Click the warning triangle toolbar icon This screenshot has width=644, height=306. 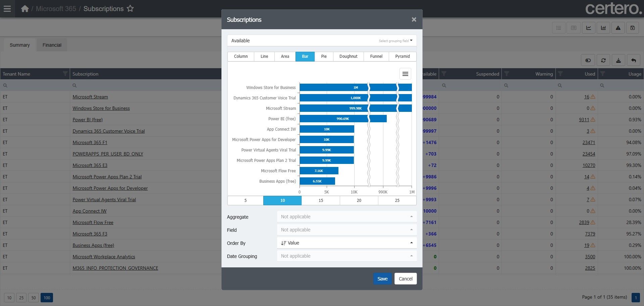click(x=618, y=28)
